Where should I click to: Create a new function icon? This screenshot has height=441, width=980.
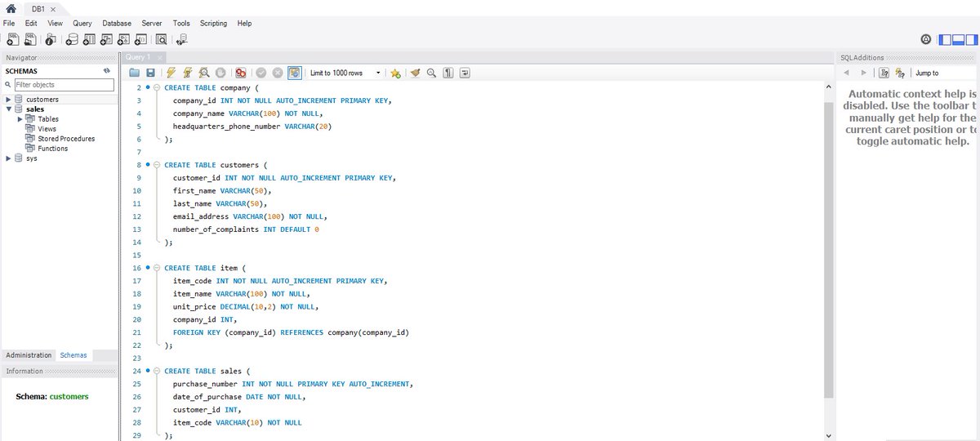point(140,39)
